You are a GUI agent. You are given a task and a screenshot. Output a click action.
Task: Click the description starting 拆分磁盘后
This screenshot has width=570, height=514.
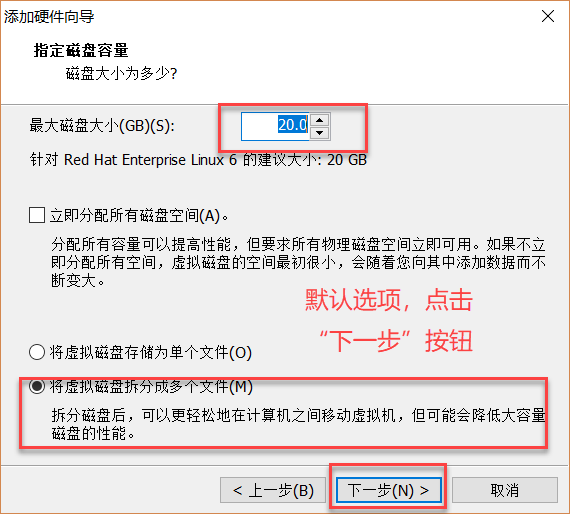[298, 424]
